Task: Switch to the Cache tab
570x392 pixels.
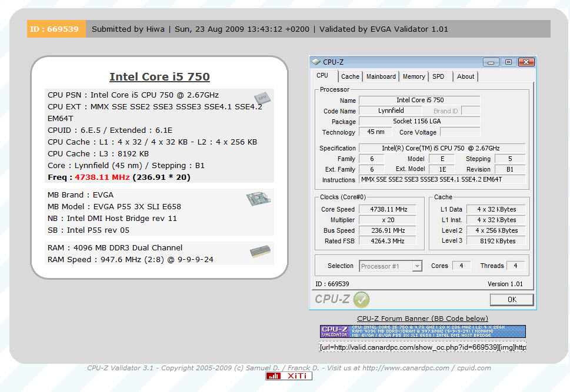Action: [x=350, y=76]
